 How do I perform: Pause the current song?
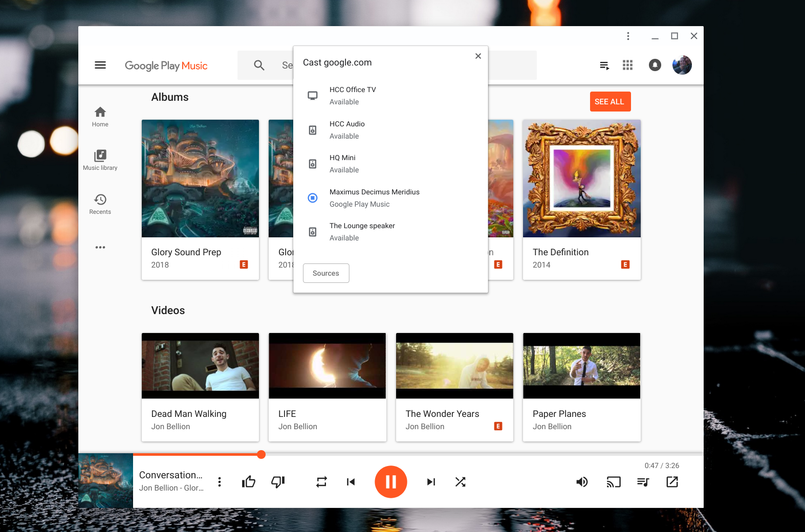[x=391, y=482]
